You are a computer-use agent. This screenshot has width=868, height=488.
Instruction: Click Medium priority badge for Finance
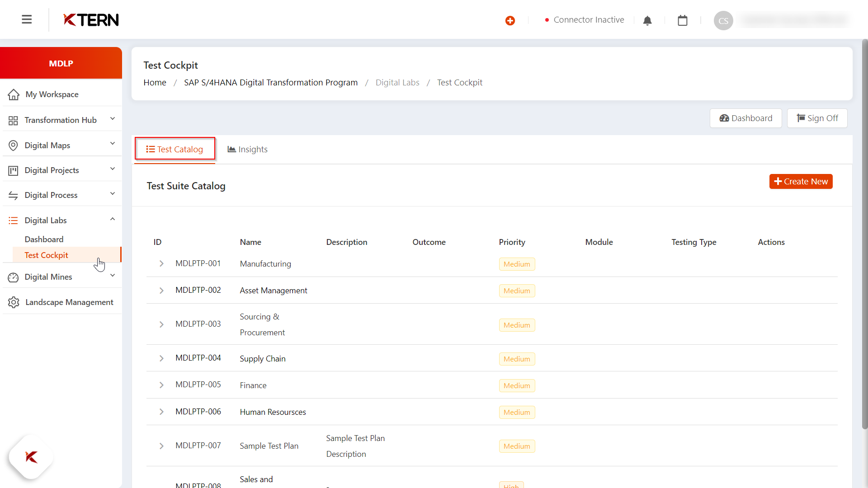coord(517,386)
